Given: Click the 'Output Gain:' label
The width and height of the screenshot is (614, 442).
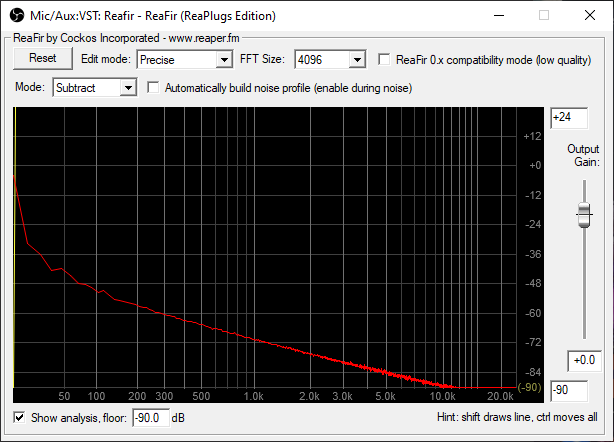Looking at the screenshot, I should point(583,155).
